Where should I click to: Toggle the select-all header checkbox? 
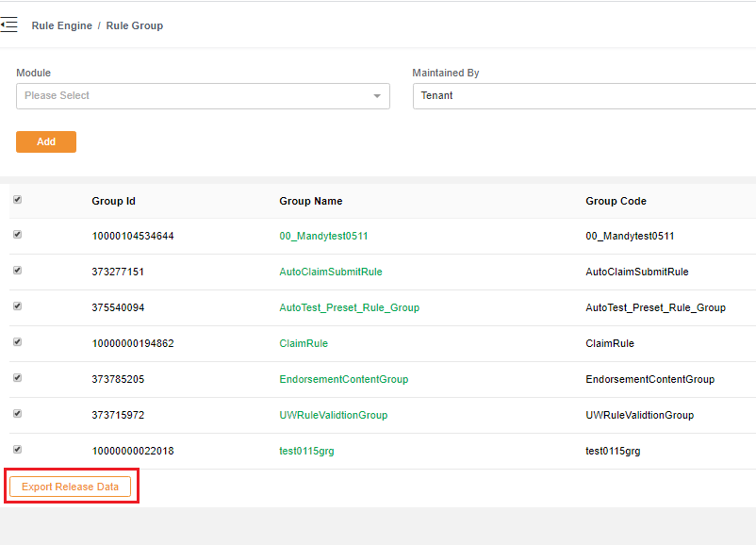click(17, 199)
